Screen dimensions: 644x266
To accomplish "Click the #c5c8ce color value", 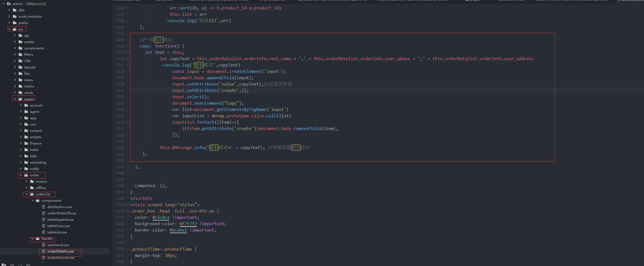I will tap(161, 217).
